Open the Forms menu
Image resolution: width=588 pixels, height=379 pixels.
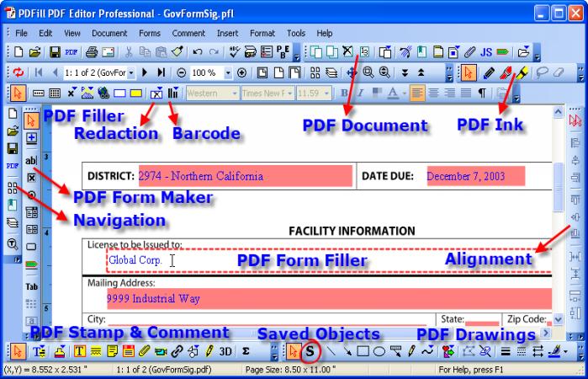(x=150, y=33)
